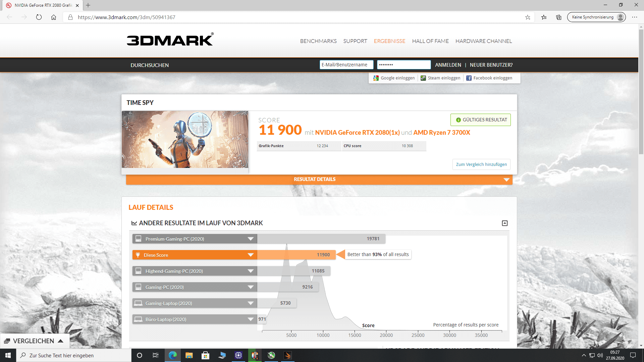This screenshot has width=644, height=362.
Task: Click the Anmelden link
Action: point(448,65)
